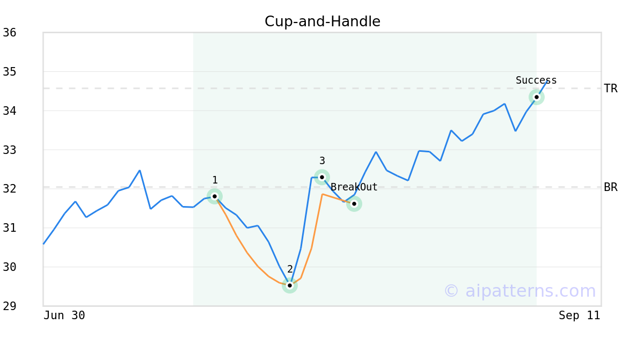The width and height of the screenshot is (644, 338).
Task: Click the point 3 marker dot
Action: (x=322, y=177)
